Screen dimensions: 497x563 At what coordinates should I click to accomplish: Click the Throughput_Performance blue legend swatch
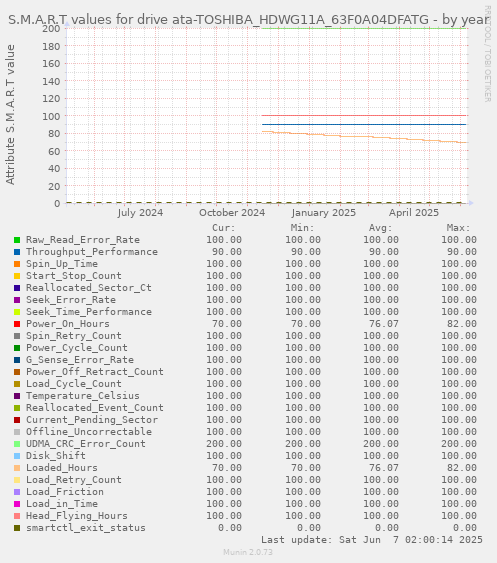coord(17,252)
